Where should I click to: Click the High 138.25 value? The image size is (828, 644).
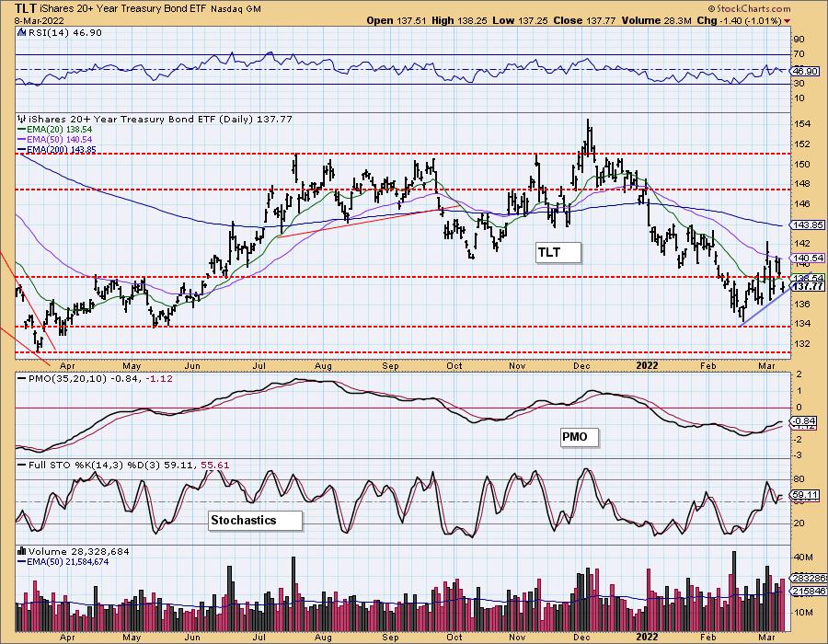tap(459, 20)
